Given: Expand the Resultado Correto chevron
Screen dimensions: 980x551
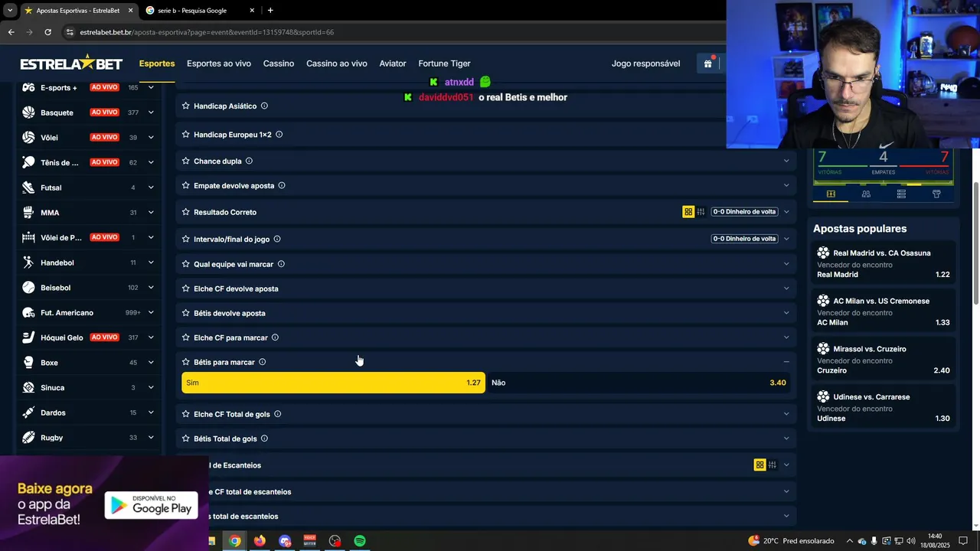Looking at the screenshot, I should tap(786, 212).
